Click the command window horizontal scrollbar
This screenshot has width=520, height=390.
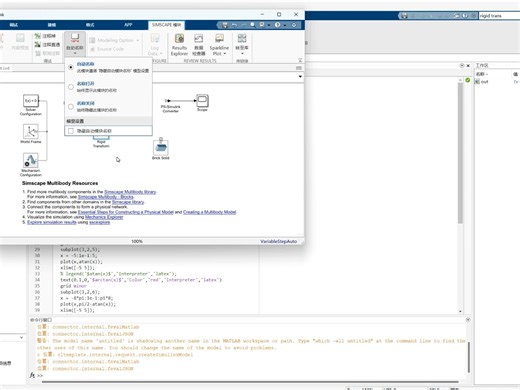[250, 382]
